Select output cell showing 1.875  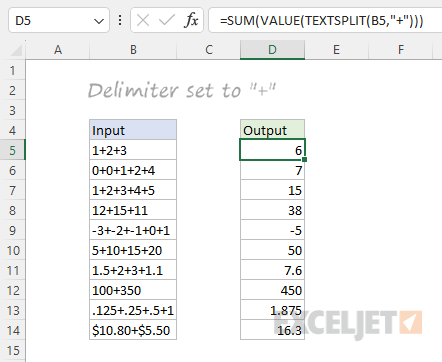[x=272, y=310]
